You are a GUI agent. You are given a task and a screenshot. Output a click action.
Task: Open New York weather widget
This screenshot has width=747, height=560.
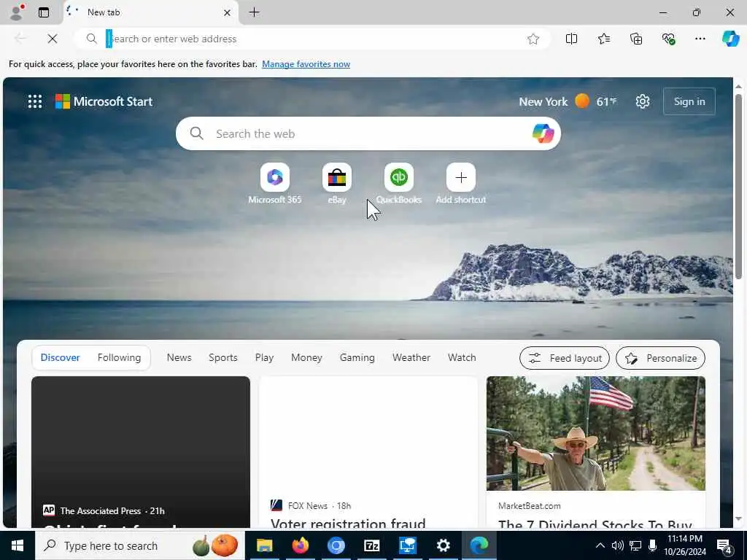pyautogui.click(x=568, y=101)
